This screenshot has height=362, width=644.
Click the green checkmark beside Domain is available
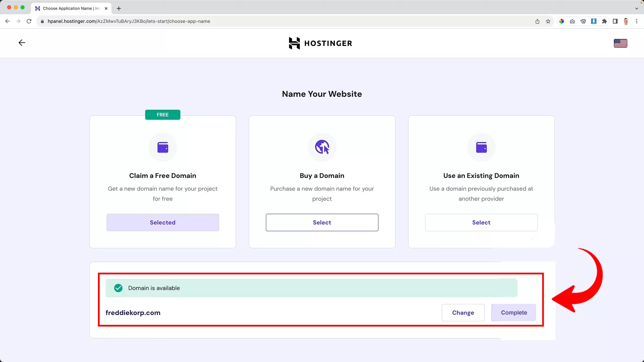(118, 288)
